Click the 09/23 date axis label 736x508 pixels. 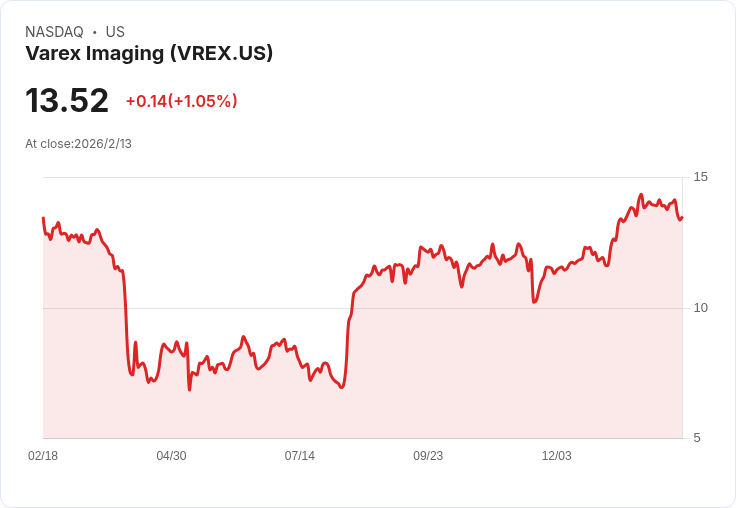click(x=428, y=455)
